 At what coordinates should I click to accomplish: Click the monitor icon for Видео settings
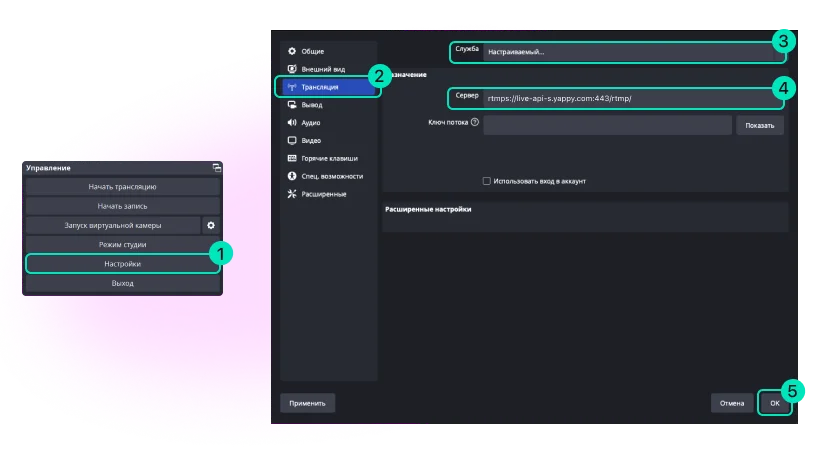tap(292, 141)
